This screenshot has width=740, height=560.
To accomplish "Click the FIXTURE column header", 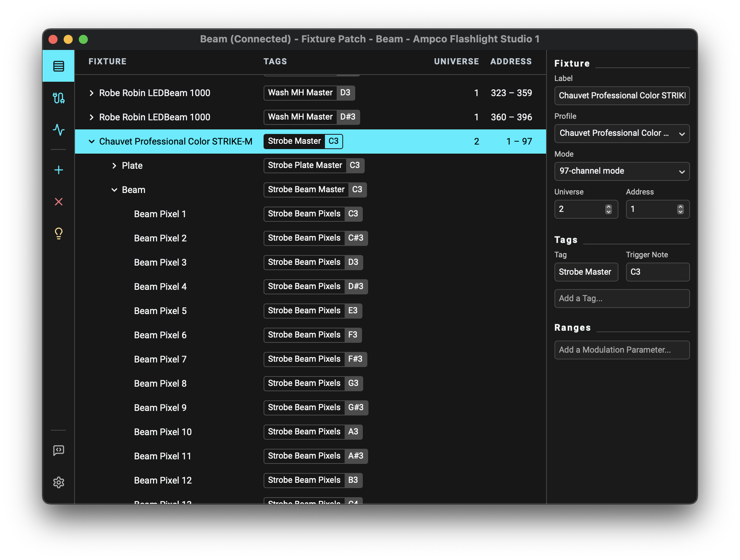I will tap(108, 61).
